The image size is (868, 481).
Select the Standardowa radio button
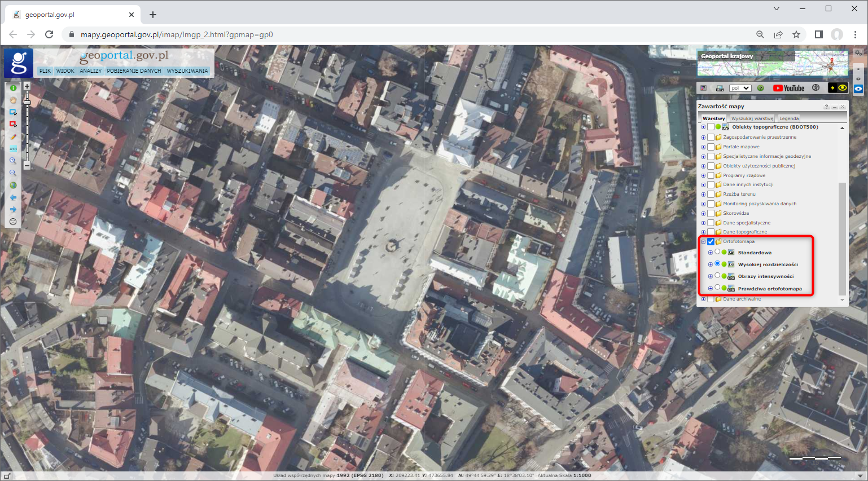pos(717,252)
